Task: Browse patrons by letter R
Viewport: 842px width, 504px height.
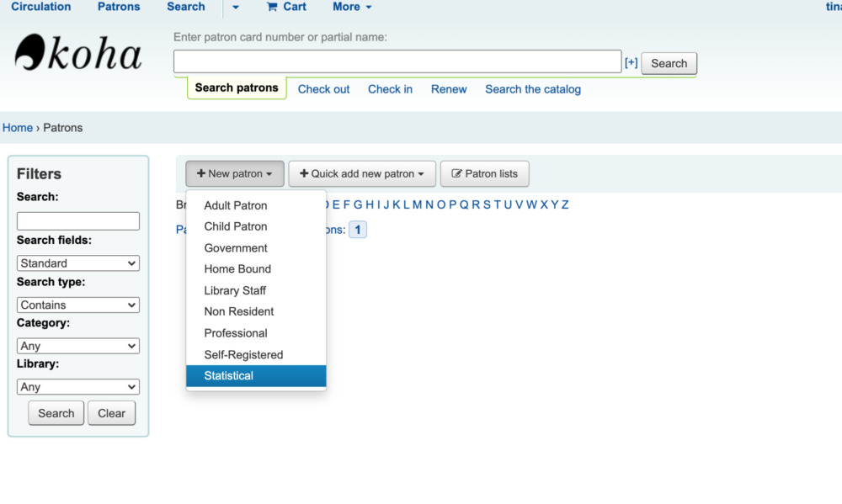Action: point(475,204)
